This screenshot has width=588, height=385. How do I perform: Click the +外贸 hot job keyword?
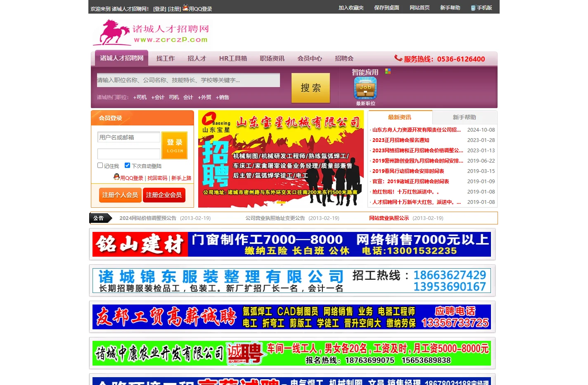click(x=204, y=97)
